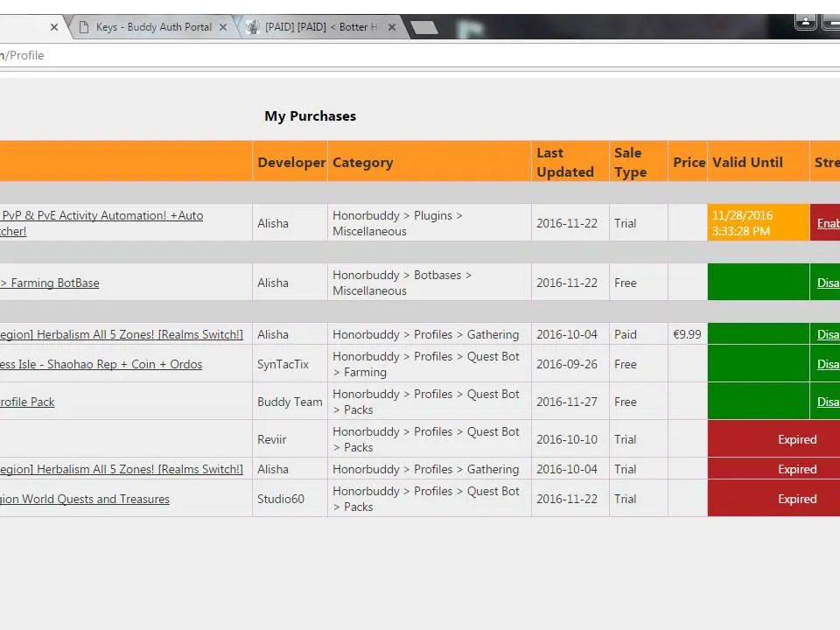
Task: Open the browser user profile icon
Action: tap(805, 21)
